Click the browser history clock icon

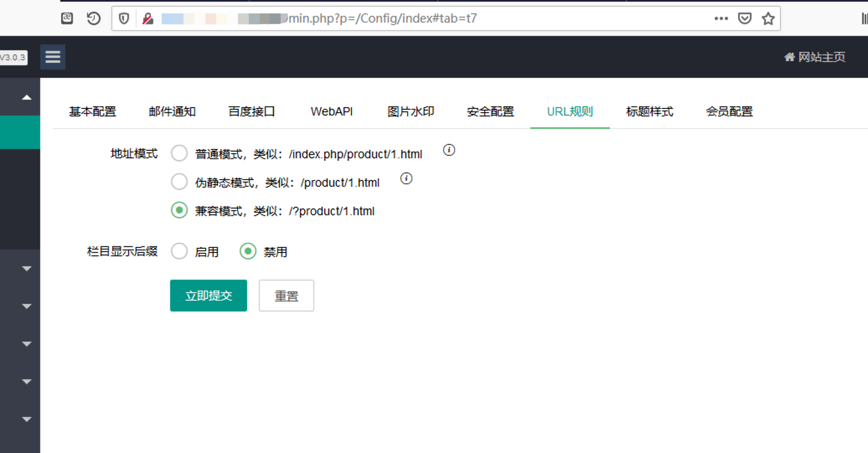click(x=93, y=18)
